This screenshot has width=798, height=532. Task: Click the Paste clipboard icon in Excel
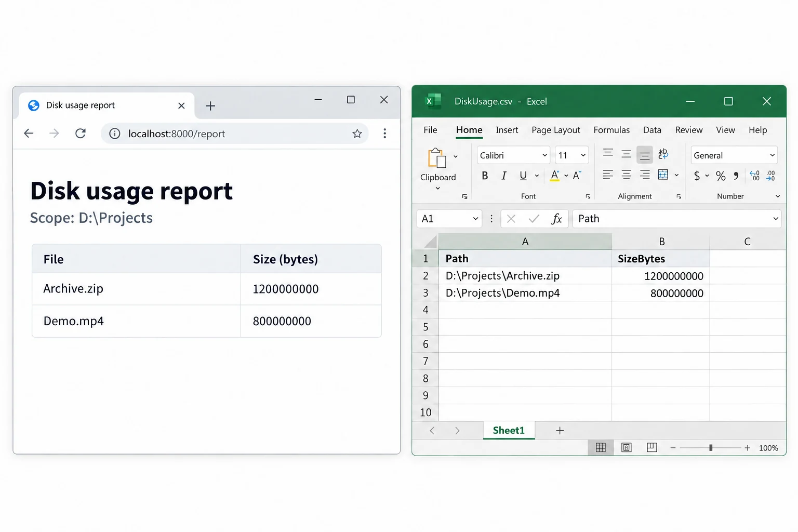tap(437, 158)
